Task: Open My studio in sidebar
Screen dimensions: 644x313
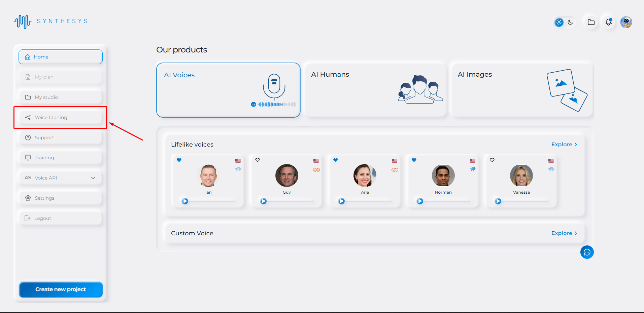Action: point(61,97)
